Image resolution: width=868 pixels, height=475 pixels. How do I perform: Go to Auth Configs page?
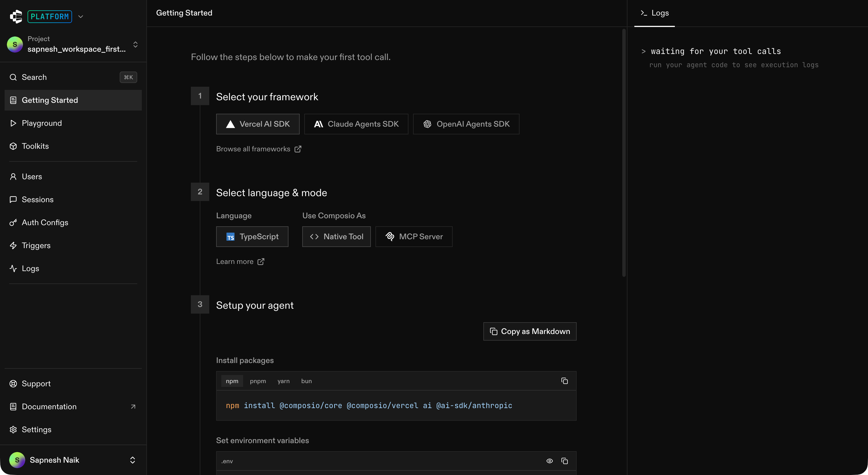point(45,223)
